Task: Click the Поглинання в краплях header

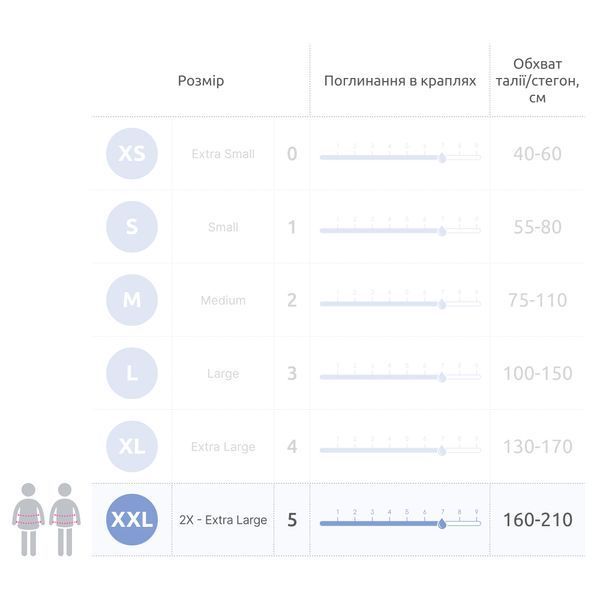Action: coord(400,81)
